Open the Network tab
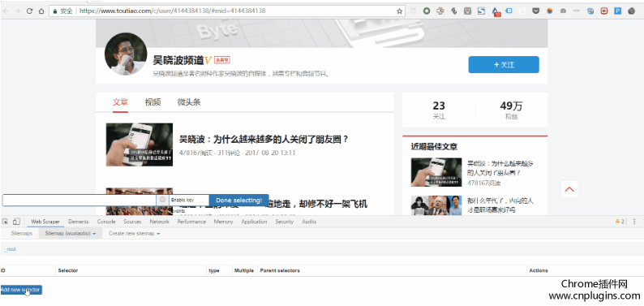The height and width of the screenshot is (306, 644). [159, 222]
